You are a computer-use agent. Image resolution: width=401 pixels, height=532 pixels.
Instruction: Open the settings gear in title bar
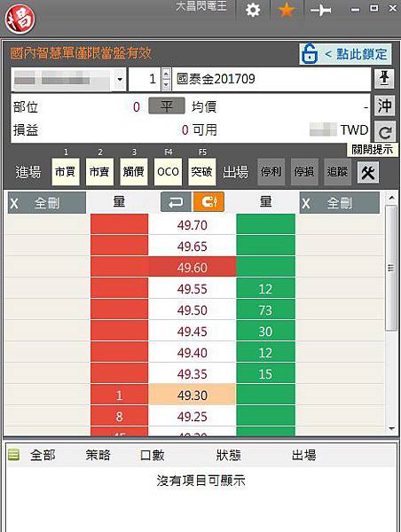(x=253, y=10)
